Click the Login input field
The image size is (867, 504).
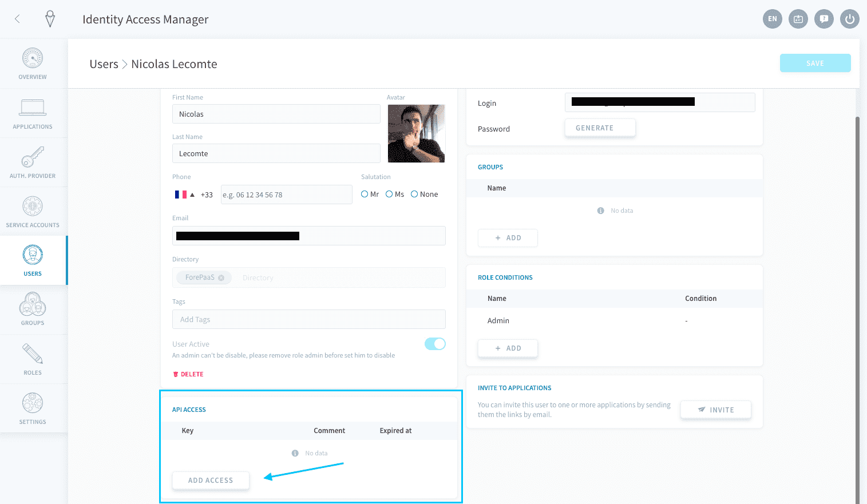tap(660, 102)
